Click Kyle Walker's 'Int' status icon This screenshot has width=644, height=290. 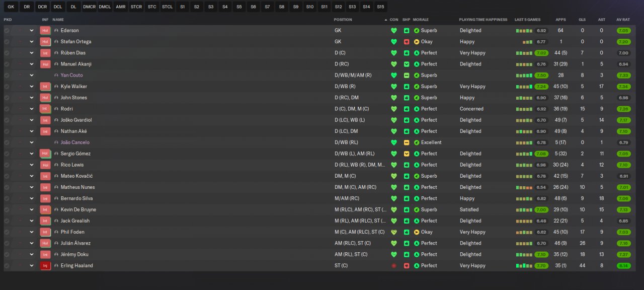(45, 87)
